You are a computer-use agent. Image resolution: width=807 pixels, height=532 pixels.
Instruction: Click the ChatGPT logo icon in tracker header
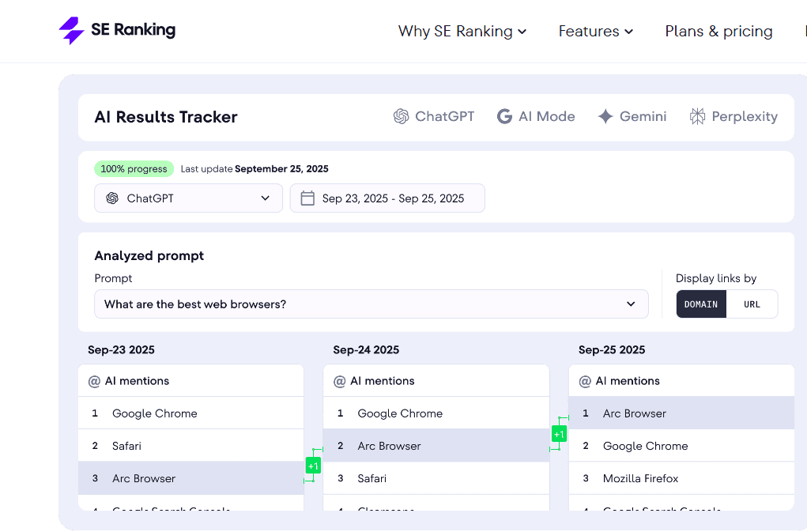pos(401,116)
